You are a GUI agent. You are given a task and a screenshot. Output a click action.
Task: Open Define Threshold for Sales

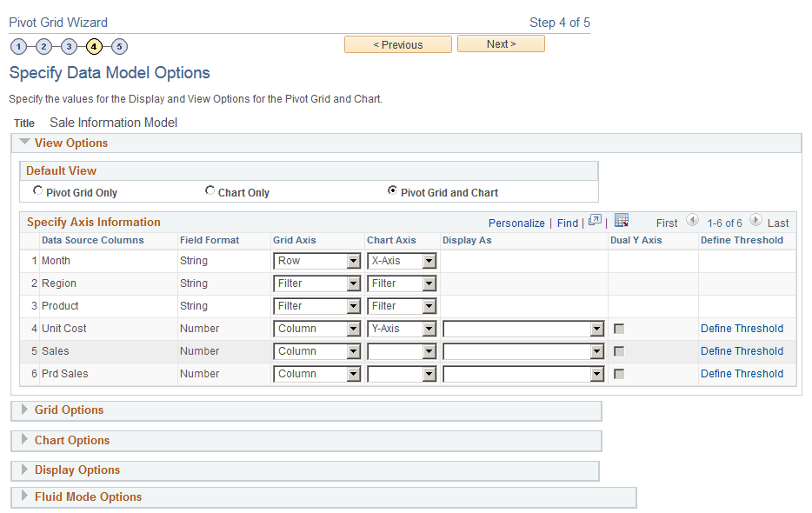coord(742,350)
